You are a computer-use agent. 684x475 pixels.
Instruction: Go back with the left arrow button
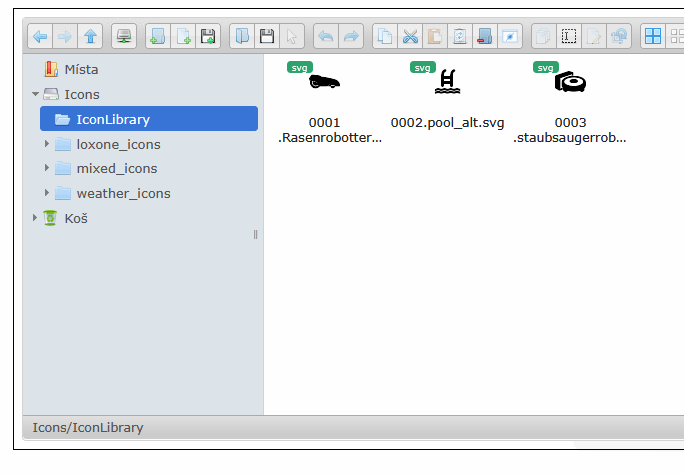tap(40, 36)
